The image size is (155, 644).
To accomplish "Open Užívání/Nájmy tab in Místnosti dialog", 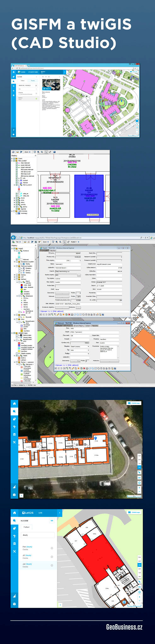I will [x=79, y=326].
